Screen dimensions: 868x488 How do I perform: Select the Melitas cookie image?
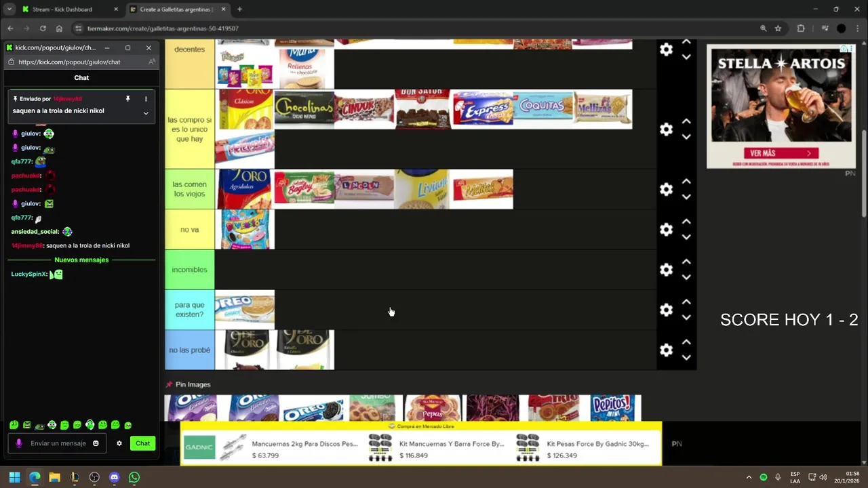coord(483,189)
